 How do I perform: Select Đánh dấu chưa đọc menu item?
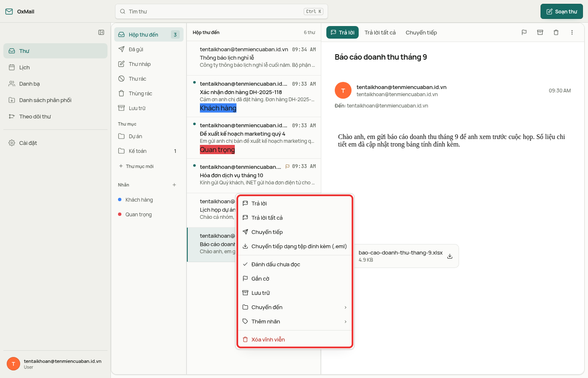coord(295,264)
